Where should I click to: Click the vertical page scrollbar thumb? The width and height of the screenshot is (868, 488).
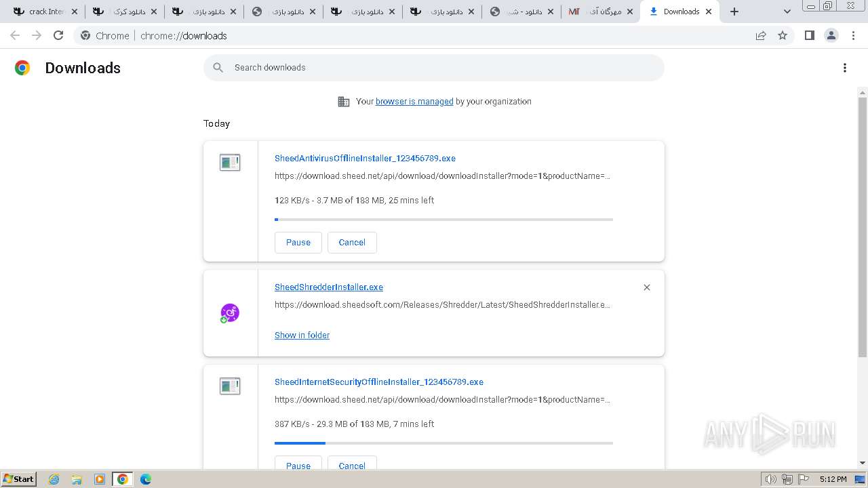pos(863,227)
